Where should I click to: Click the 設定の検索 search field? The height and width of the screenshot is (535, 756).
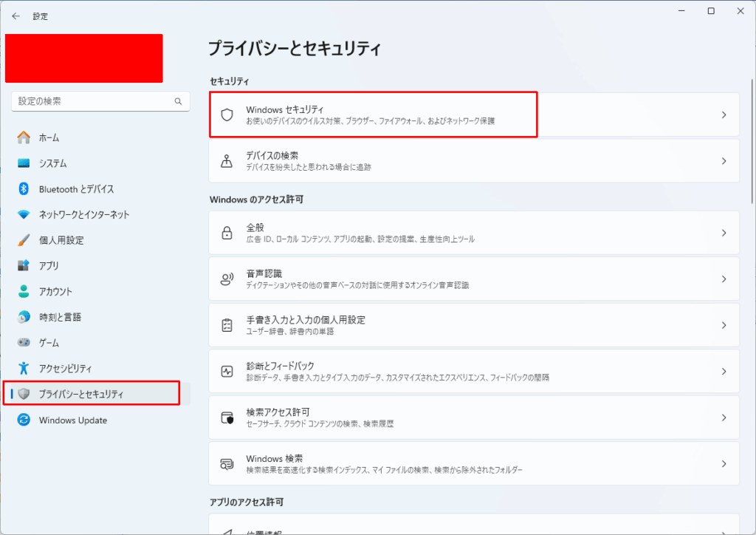pyautogui.click(x=100, y=101)
